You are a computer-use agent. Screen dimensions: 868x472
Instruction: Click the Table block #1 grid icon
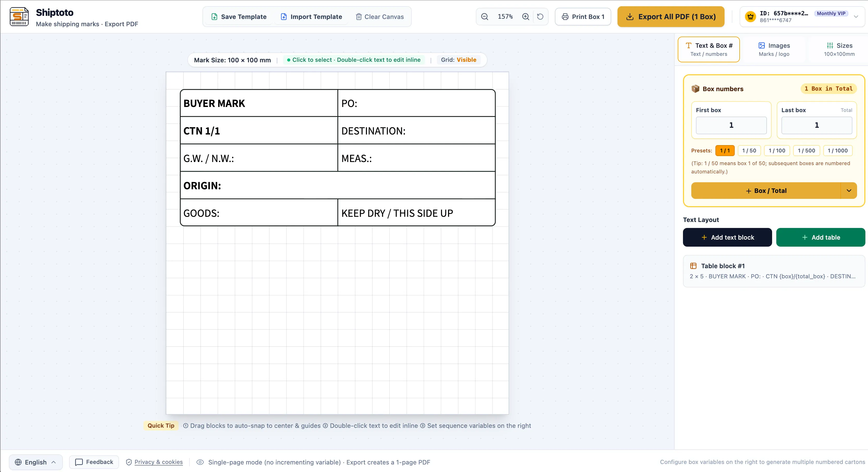693,266
